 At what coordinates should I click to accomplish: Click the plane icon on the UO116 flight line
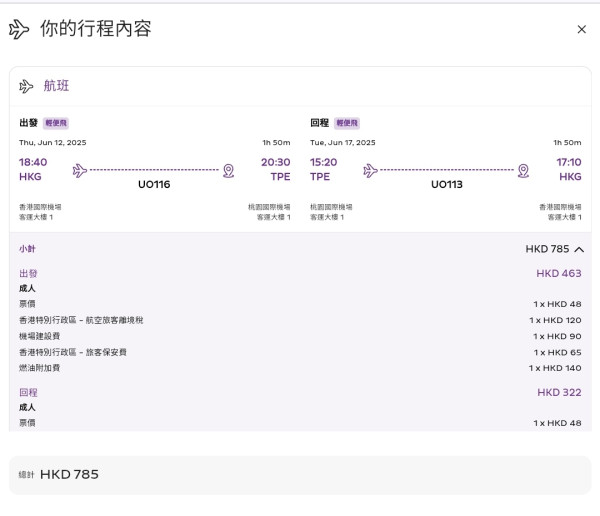point(80,170)
